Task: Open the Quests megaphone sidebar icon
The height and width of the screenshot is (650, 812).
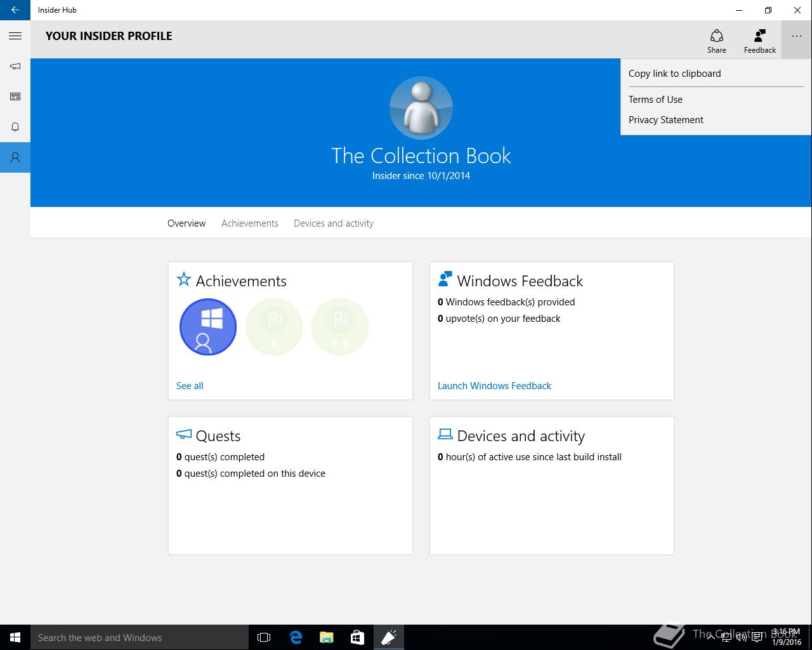Action: (15, 66)
